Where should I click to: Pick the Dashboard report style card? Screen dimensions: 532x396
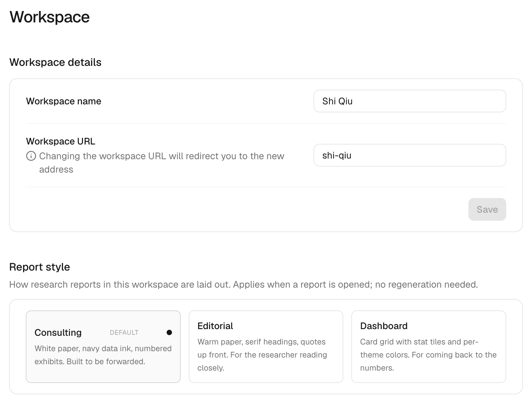tap(429, 346)
